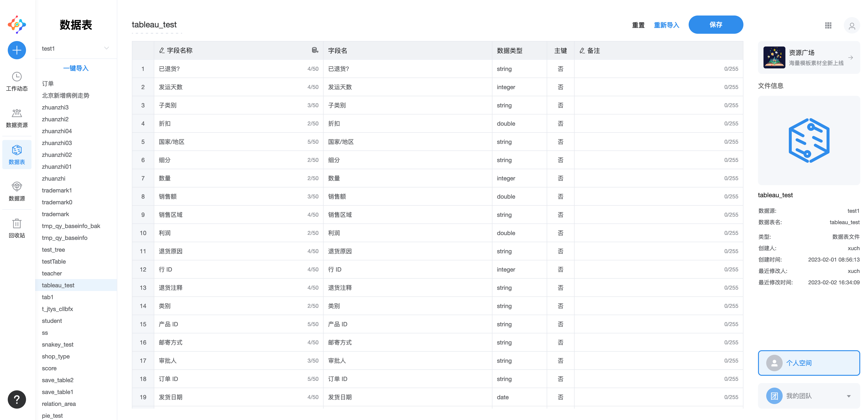
Task: Open the 工作动态 clock icon
Action: tap(17, 77)
